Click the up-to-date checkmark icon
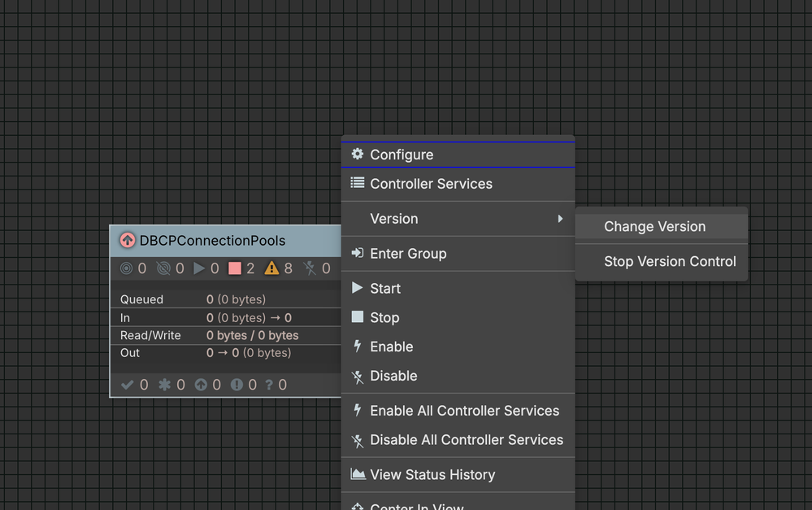The image size is (812, 510). click(x=127, y=385)
